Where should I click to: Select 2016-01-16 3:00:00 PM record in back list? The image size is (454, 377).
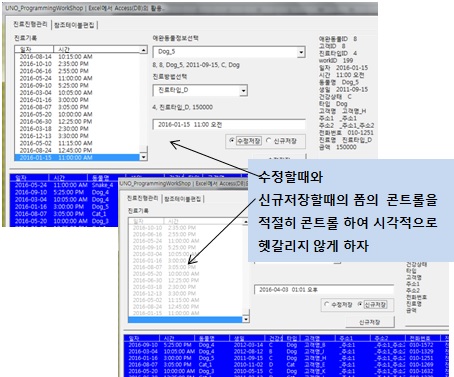pyautogui.click(x=77, y=100)
